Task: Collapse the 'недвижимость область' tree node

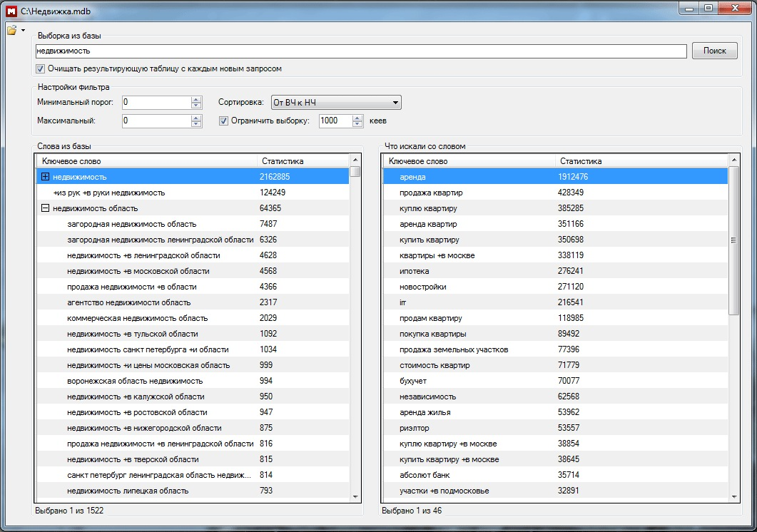Action: click(x=46, y=208)
